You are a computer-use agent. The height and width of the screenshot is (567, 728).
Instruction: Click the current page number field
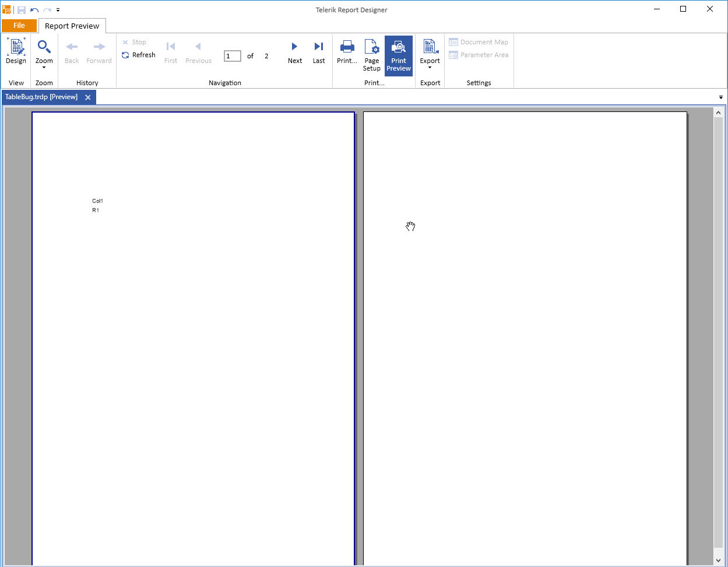(233, 56)
